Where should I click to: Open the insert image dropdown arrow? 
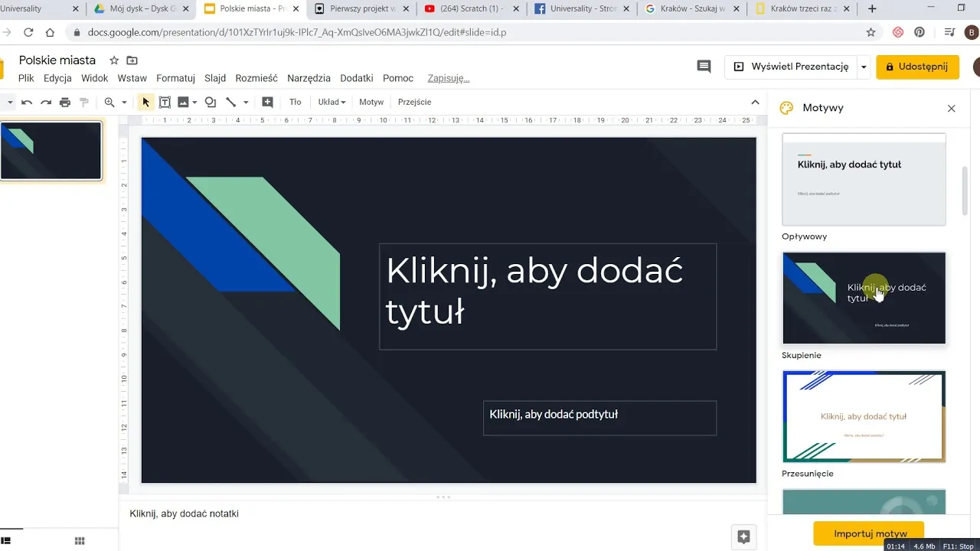(x=194, y=102)
